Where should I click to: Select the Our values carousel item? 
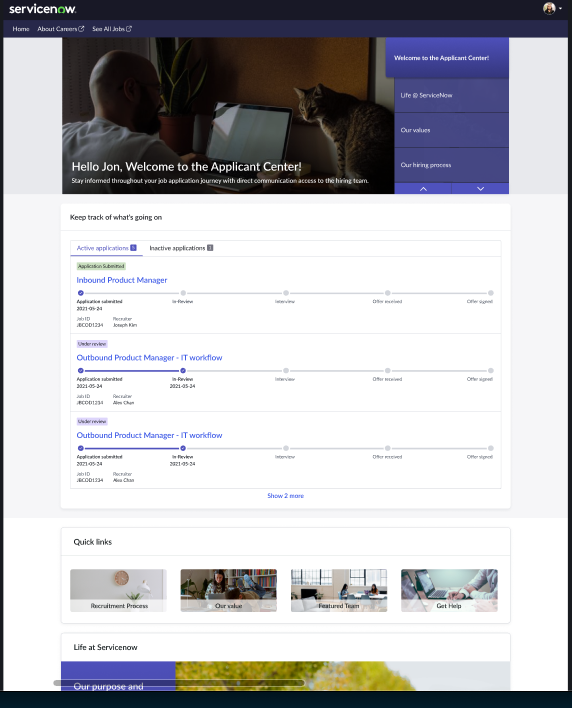point(451,130)
